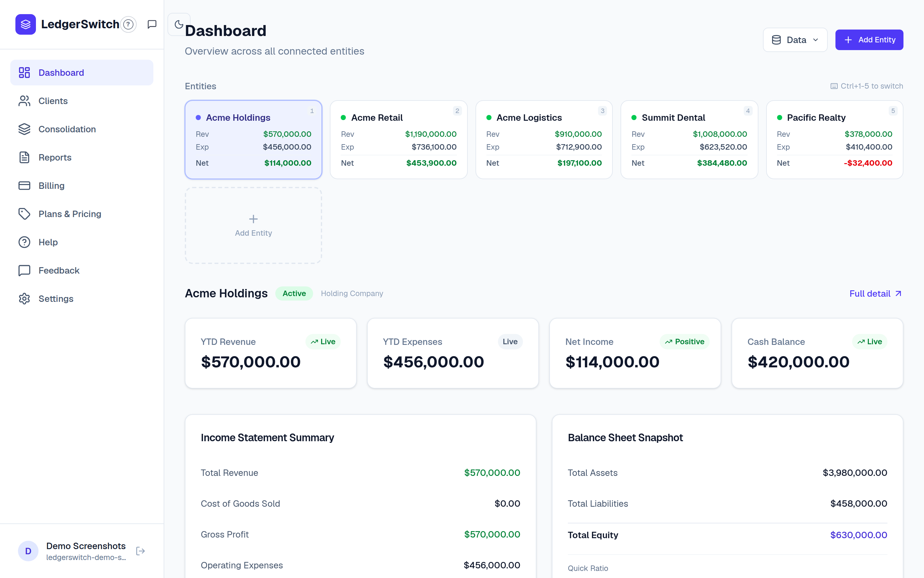Click the Live badge on YTD Revenue

(323, 342)
